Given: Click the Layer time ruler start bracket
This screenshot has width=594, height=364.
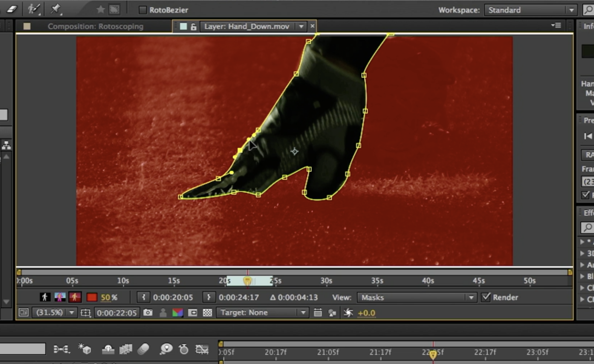Looking at the screenshot, I should [x=19, y=272].
